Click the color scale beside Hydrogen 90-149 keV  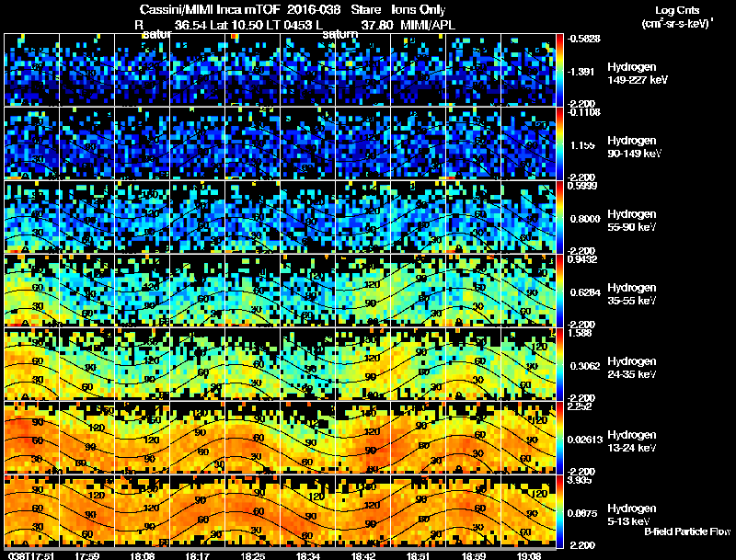[559, 143]
